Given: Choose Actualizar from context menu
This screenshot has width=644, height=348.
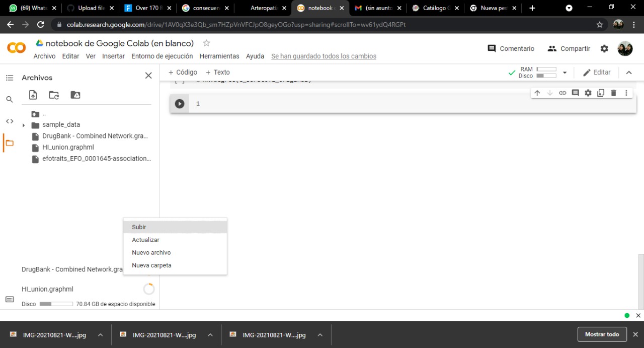Looking at the screenshot, I should click(x=175, y=240).
